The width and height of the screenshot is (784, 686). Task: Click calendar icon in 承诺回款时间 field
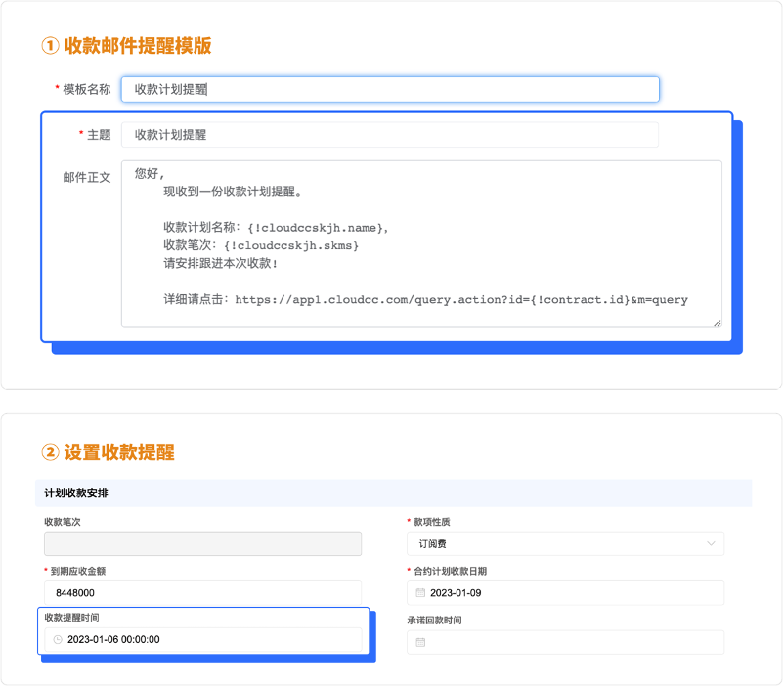pos(420,642)
